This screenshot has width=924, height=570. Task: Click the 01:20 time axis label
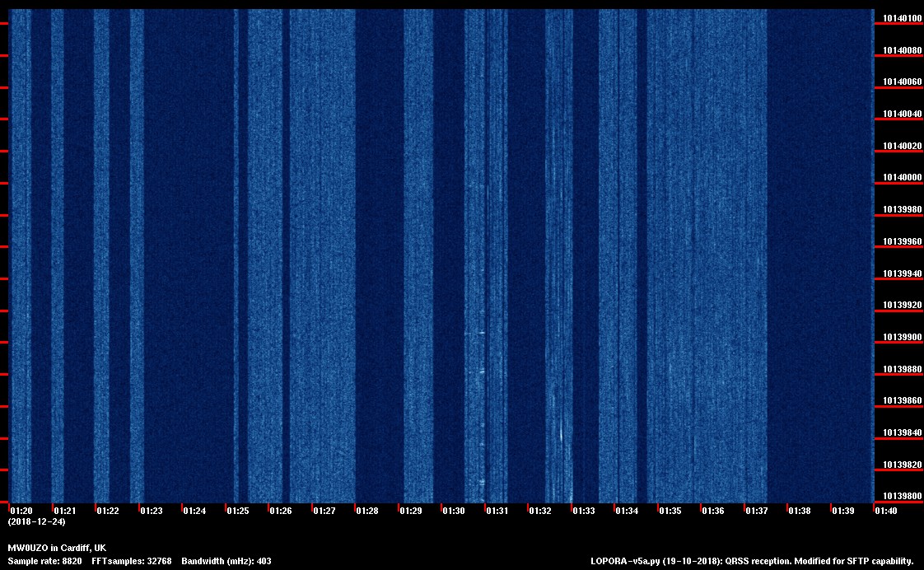(x=21, y=511)
